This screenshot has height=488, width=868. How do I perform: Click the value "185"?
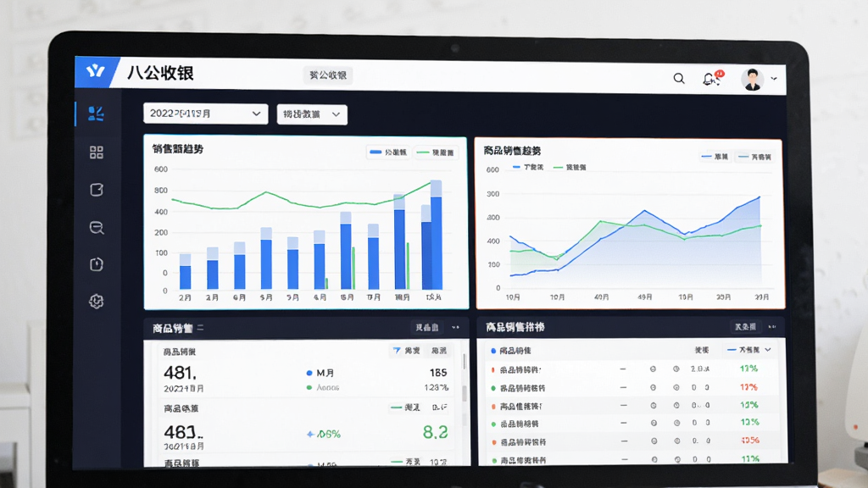pyautogui.click(x=438, y=373)
